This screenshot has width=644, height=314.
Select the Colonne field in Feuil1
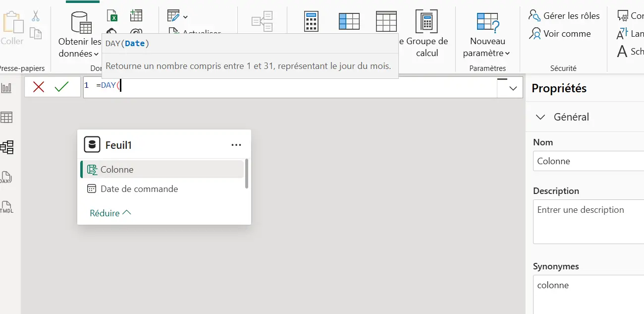pyautogui.click(x=162, y=169)
